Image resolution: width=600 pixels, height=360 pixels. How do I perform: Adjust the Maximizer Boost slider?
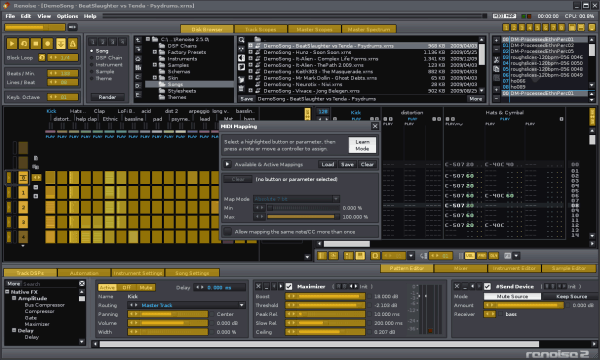pos(325,296)
